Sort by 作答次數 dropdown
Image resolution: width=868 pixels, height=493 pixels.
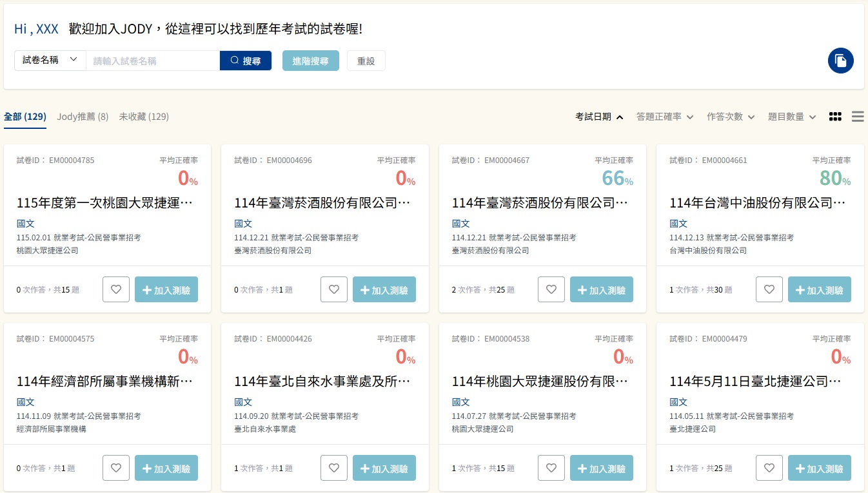(x=731, y=117)
